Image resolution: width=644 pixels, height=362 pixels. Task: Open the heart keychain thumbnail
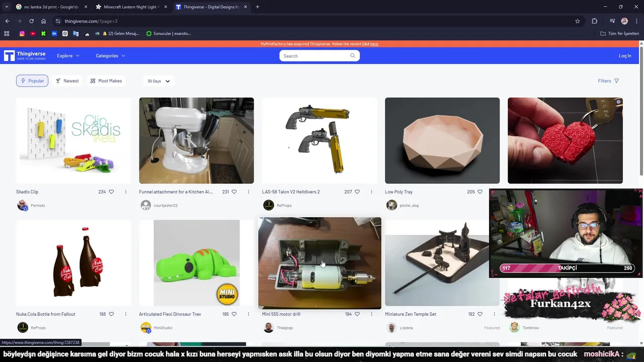click(x=565, y=141)
